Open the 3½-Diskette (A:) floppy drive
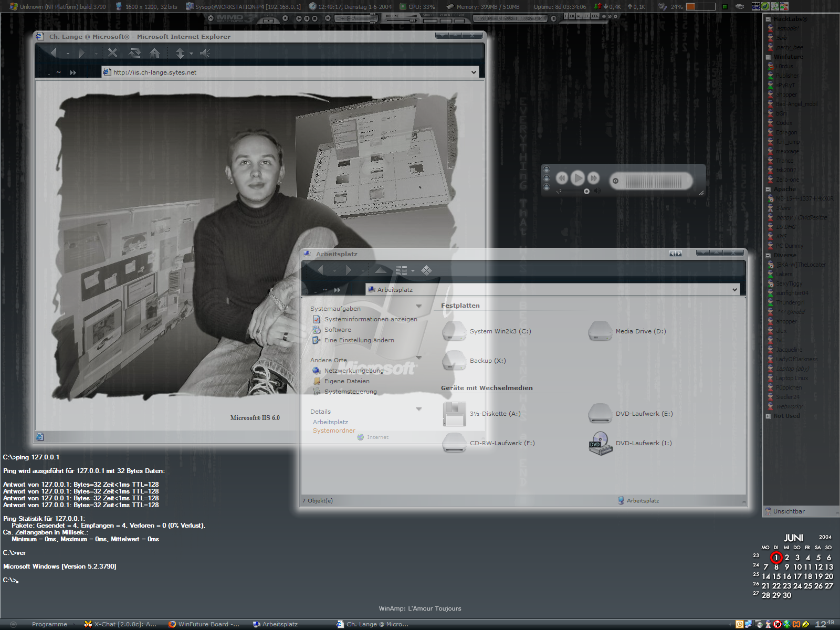This screenshot has height=630, width=840. point(454,414)
